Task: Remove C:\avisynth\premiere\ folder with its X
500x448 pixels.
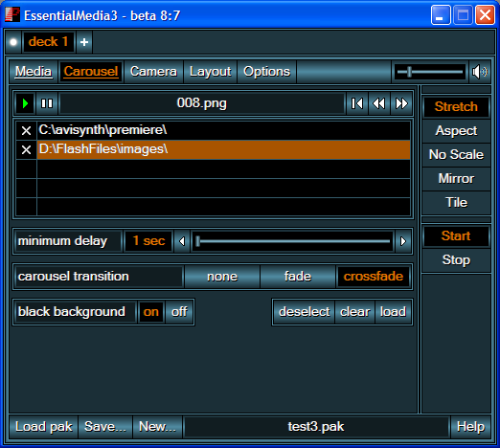Action: 26,130
